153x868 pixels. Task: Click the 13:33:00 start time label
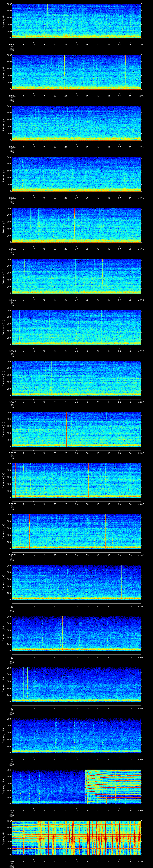coord(12,197)
